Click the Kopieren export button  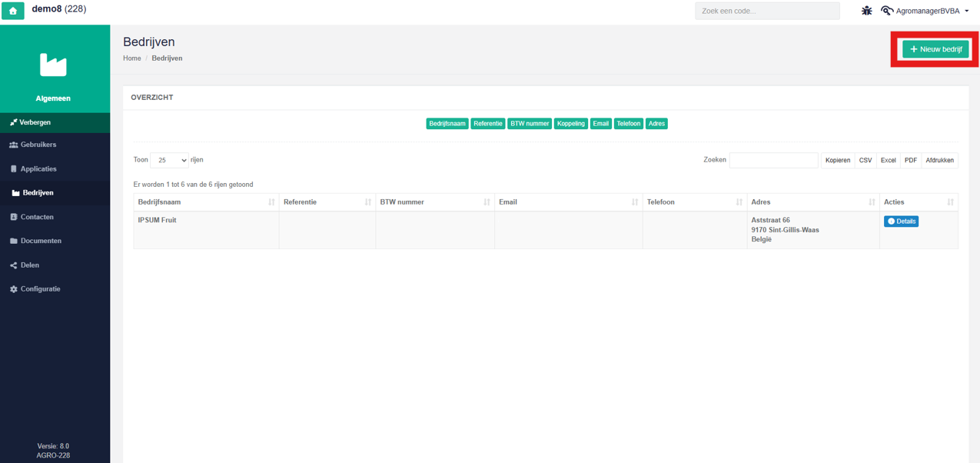coord(838,160)
